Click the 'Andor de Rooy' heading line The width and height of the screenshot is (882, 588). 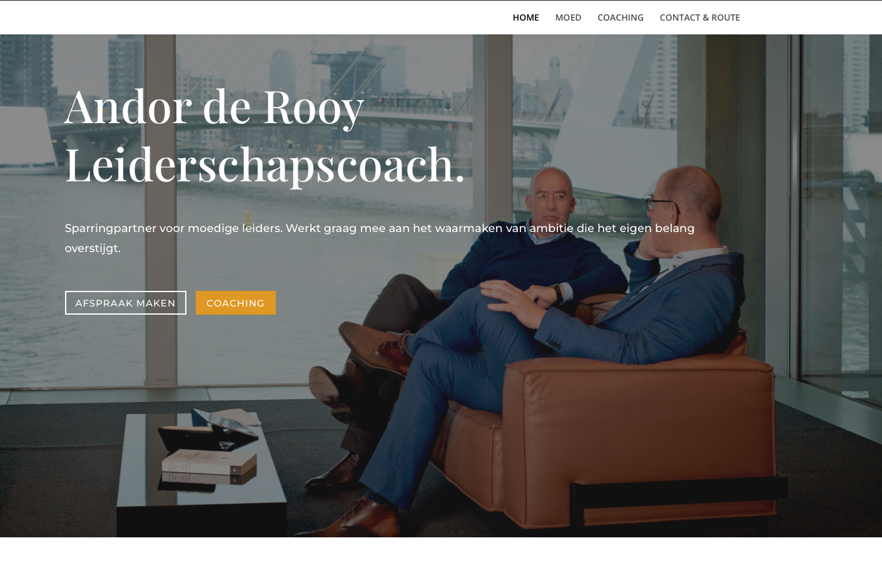coord(214,108)
